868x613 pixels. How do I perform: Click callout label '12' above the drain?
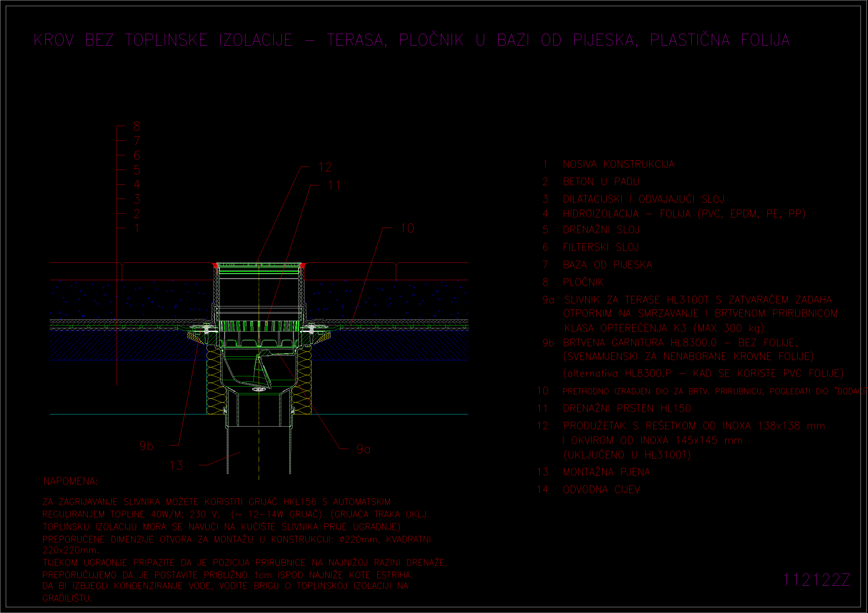(325, 167)
